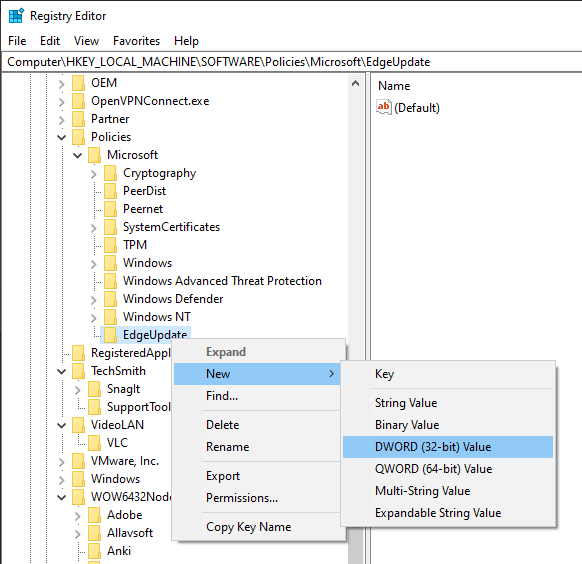Click the tree pane scroll up arrow
The height and width of the screenshot is (564, 582).
356,83
